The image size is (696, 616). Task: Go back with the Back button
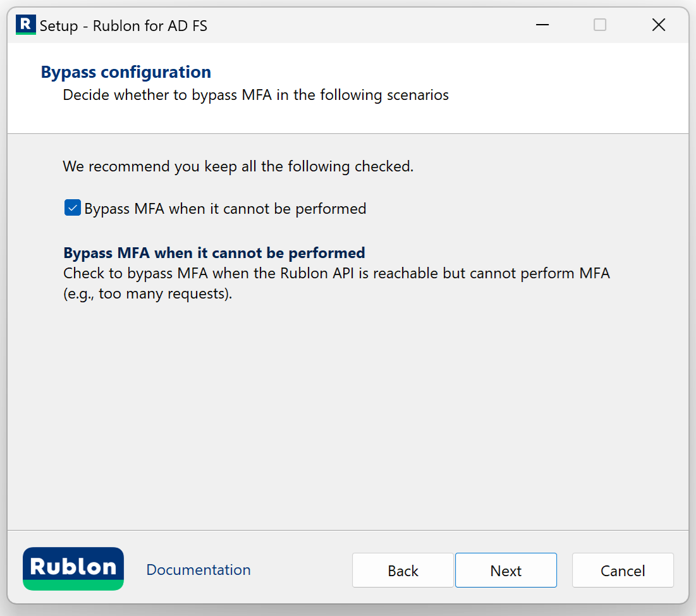coord(403,570)
